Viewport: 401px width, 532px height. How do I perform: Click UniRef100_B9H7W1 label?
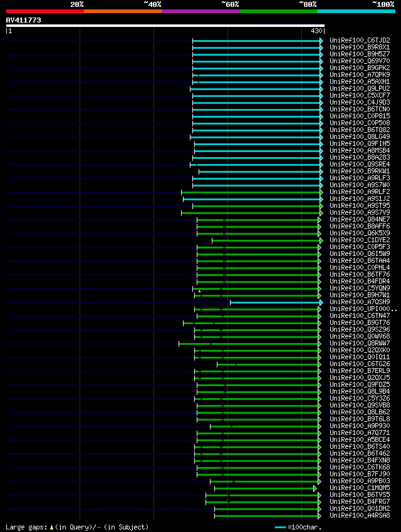coord(360,295)
